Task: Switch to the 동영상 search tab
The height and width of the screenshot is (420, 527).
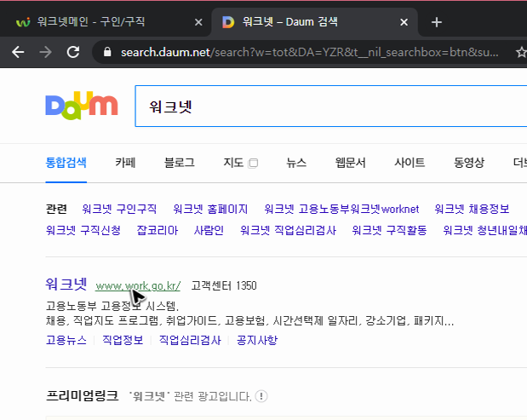Action: (469, 163)
